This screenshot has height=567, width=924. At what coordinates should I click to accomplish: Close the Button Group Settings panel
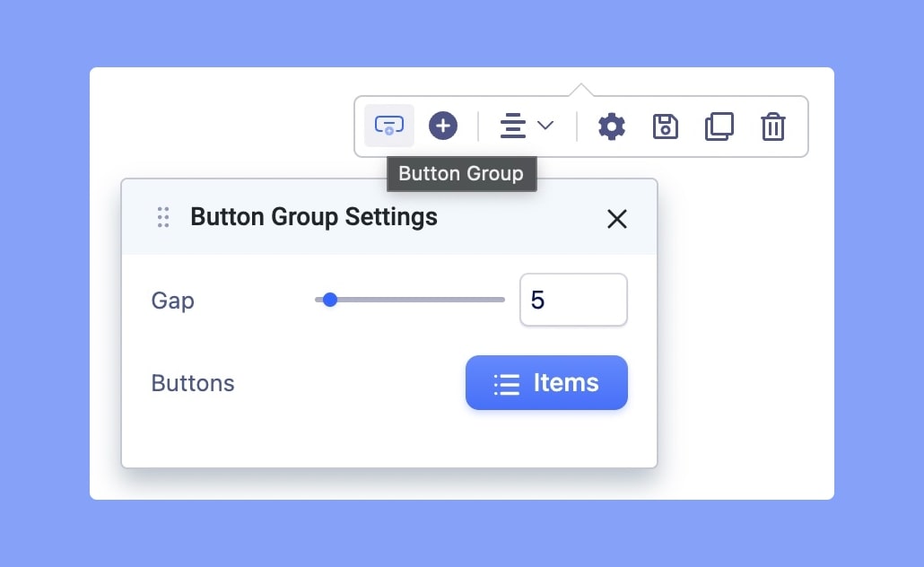617,219
